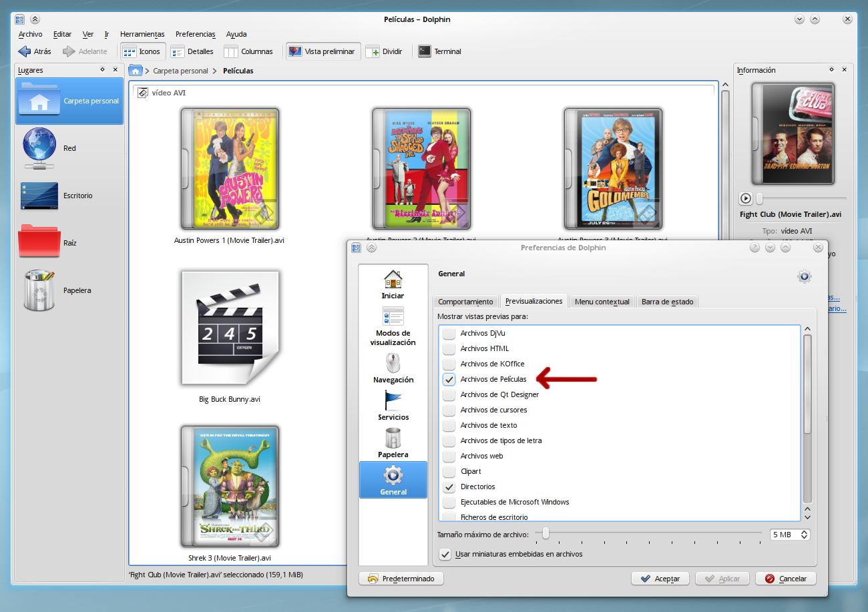Screen dimensions: 868x612
Task: Open Escritorio place in Lugares
Action: click(x=69, y=196)
